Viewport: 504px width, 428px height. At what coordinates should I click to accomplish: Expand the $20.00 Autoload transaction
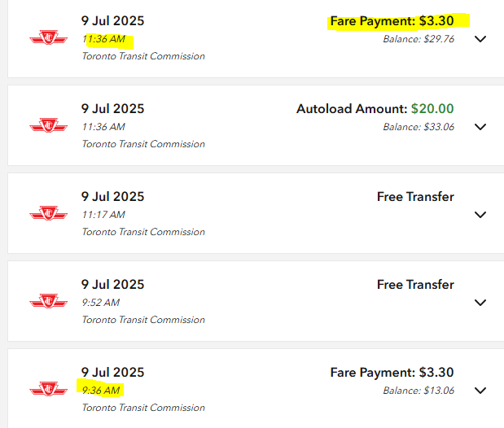[480, 127]
